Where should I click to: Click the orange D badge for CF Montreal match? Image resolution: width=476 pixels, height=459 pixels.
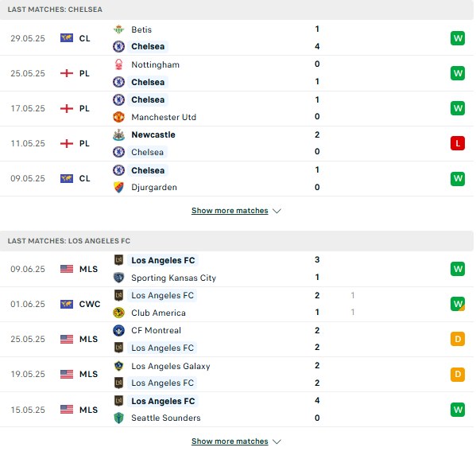click(458, 339)
